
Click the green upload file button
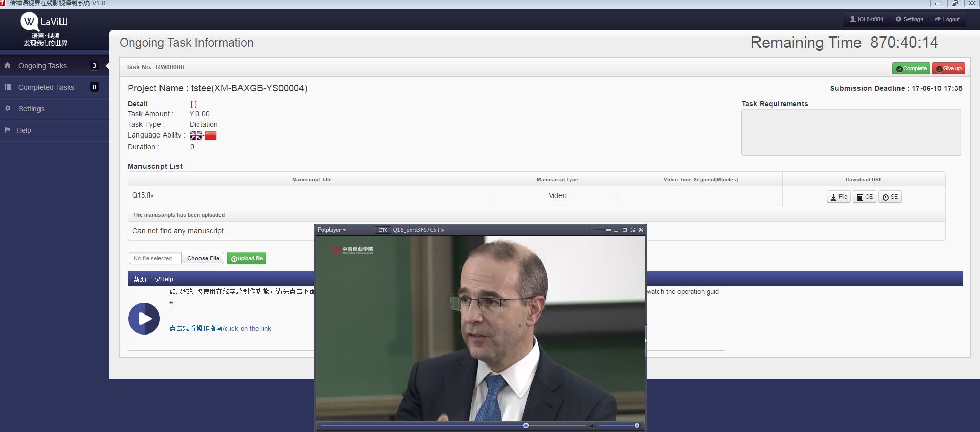(247, 258)
